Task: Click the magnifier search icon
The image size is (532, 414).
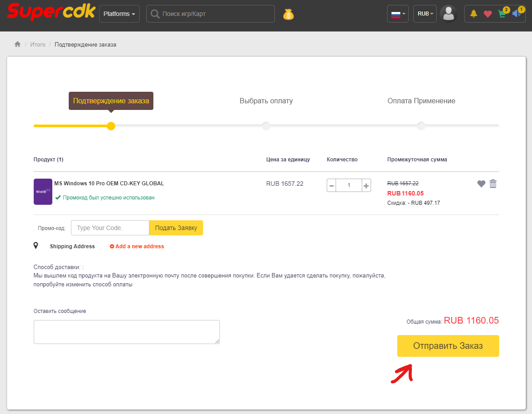Action: click(x=155, y=14)
